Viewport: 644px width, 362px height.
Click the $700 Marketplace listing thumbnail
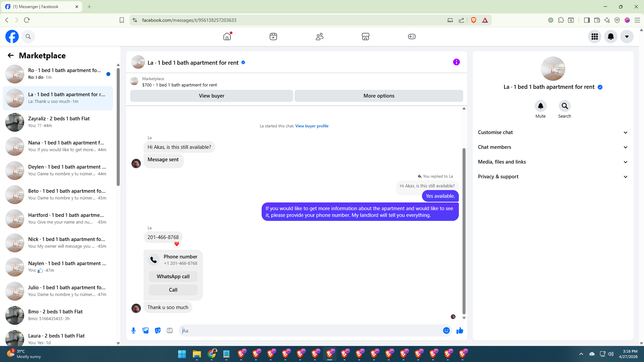click(x=134, y=81)
